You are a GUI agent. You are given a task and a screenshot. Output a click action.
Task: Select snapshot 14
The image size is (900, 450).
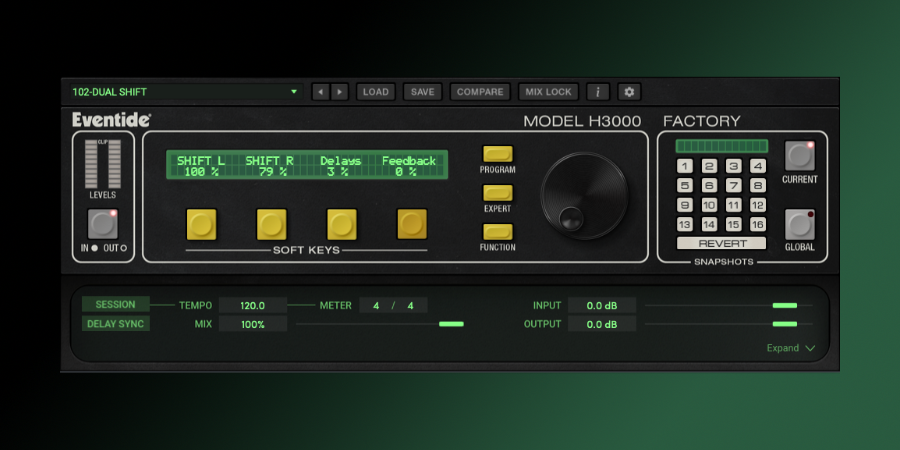coord(709,224)
